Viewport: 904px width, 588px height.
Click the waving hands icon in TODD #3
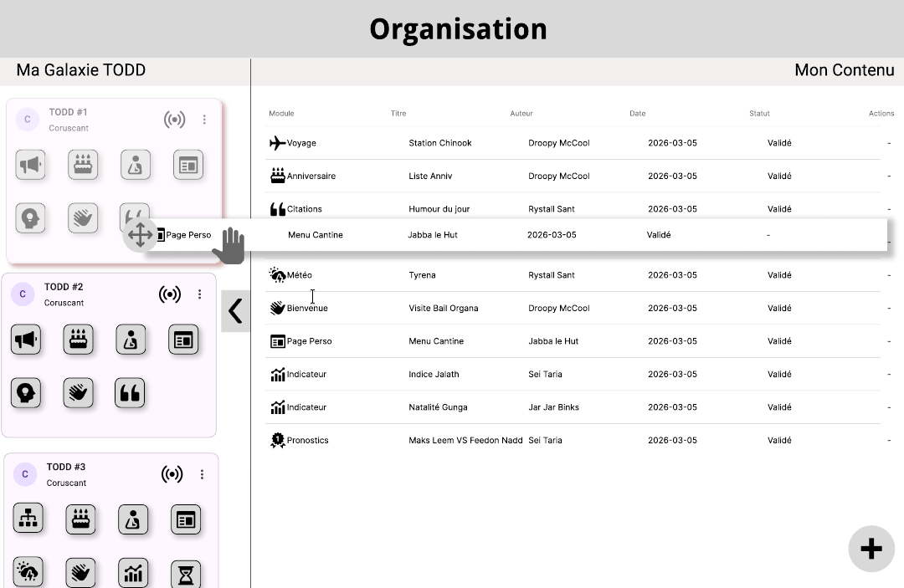pyautogui.click(x=80, y=573)
